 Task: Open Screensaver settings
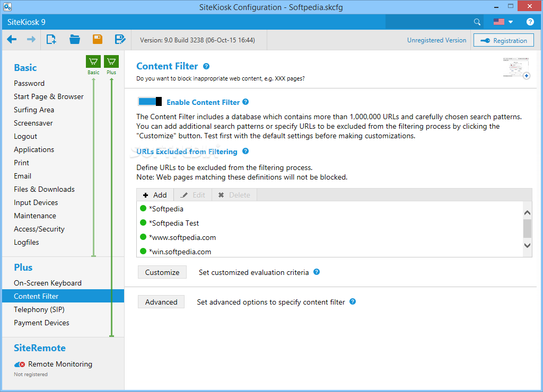pos(33,123)
